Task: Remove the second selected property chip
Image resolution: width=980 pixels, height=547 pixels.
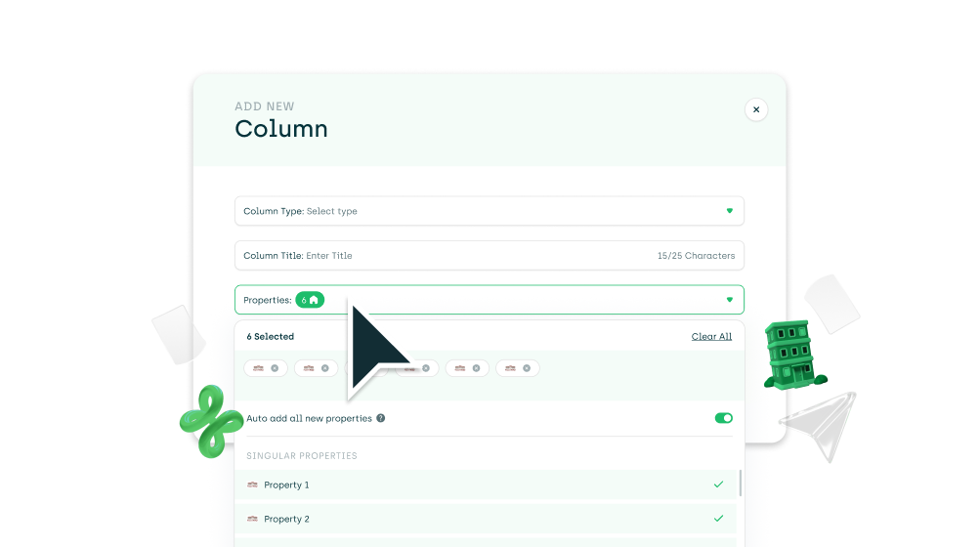Action: (x=324, y=368)
